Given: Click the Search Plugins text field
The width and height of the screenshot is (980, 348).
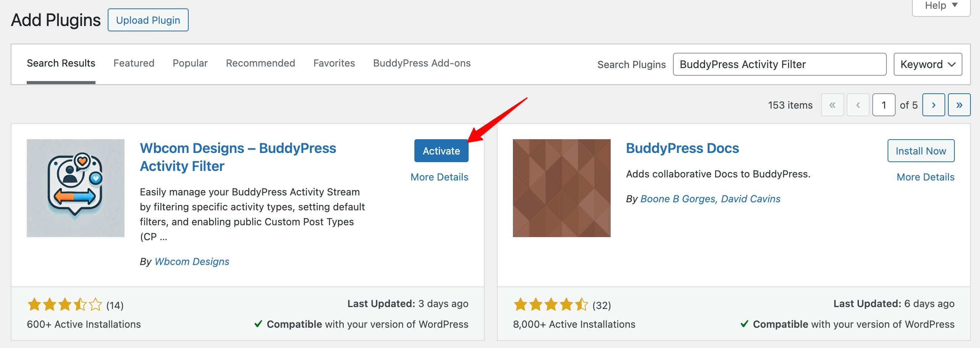Looking at the screenshot, I should click(x=779, y=64).
